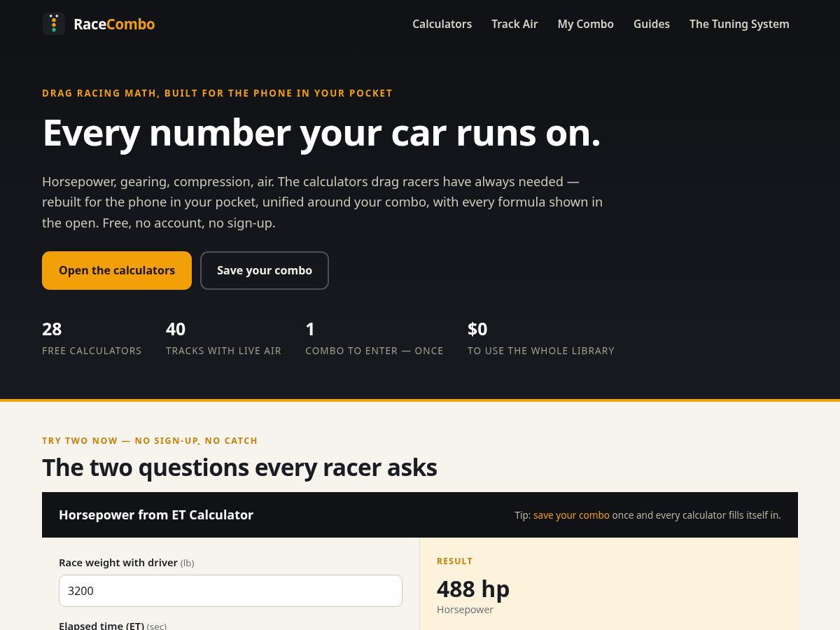Screen dimensions: 840x630
Task: Select the 28 Free Calculators stat
Action: click(92, 338)
